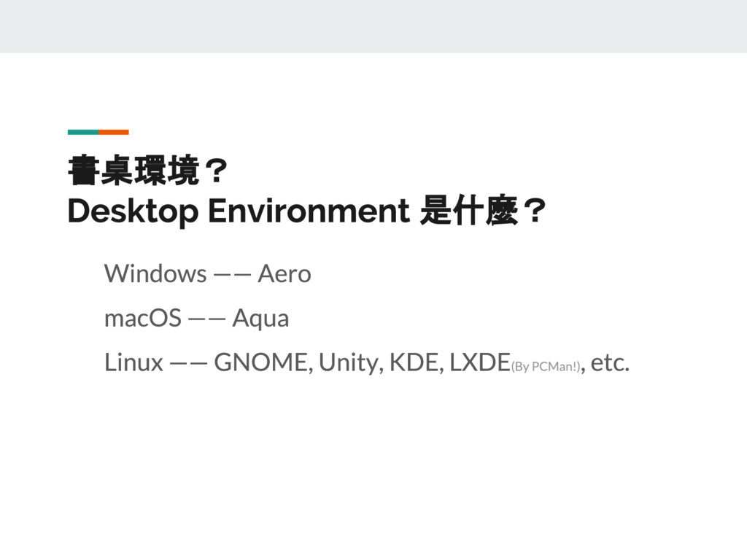The image size is (747, 560).
Task: Click the orange segment of the accent bar
Action: click(x=114, y=132)
